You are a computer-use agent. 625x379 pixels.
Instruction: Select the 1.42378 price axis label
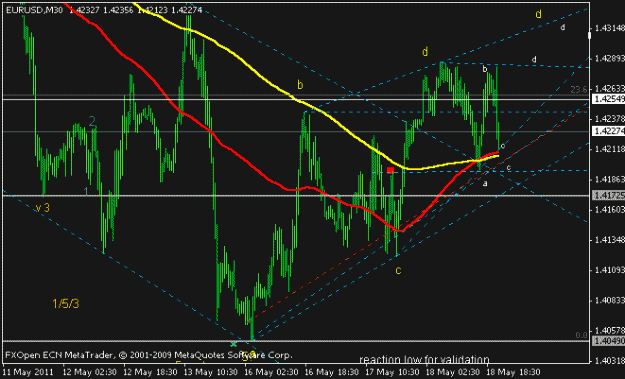[x=609, y=119]
